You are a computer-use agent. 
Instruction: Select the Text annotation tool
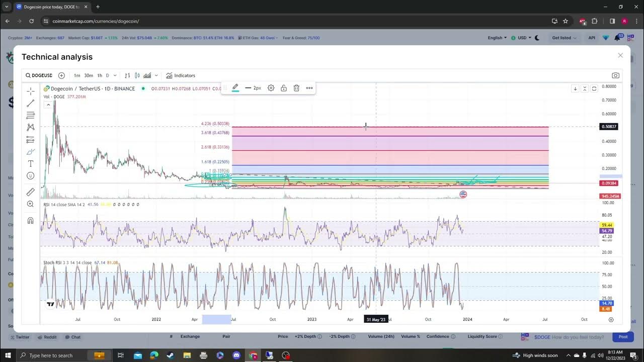click(x=31, y=164)
